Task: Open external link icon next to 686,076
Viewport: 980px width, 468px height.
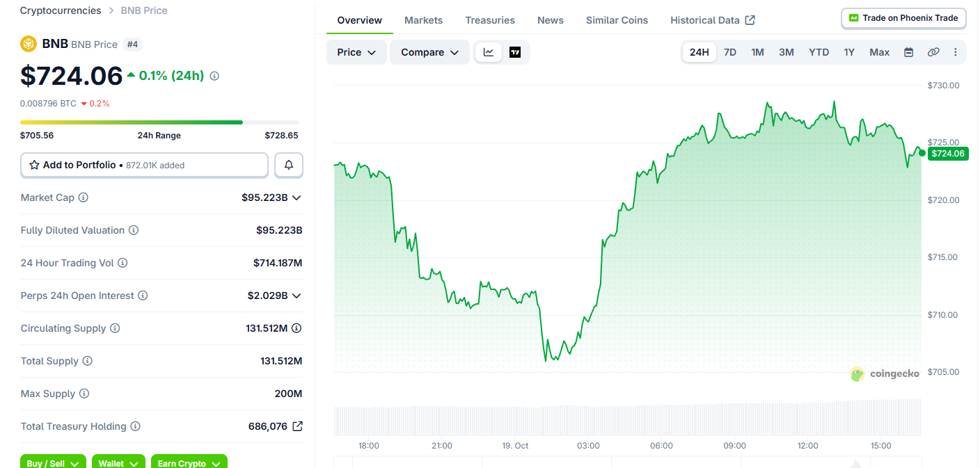Action: (297, 426)
